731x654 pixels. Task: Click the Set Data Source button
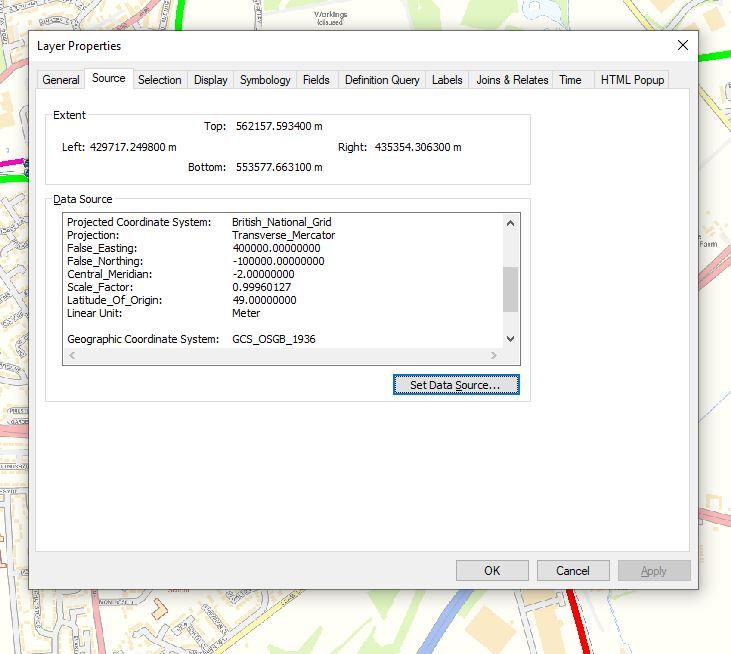[456, 385]
